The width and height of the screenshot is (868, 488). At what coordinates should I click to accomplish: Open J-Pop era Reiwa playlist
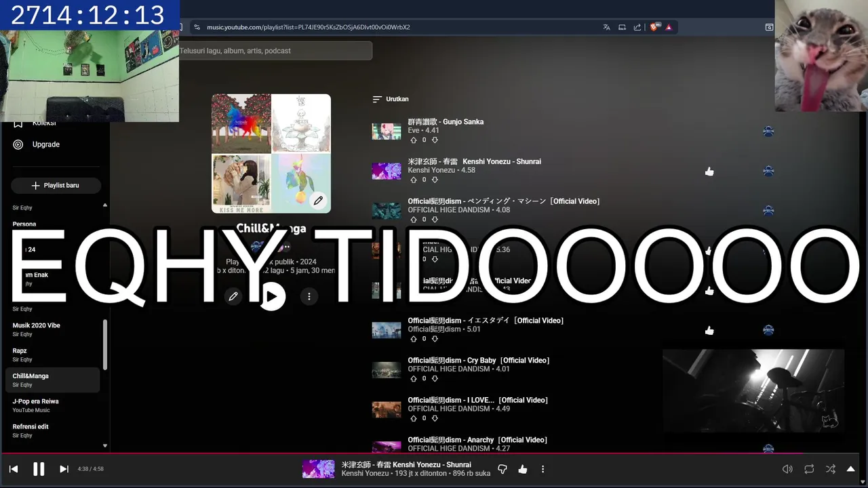[53, 405]
